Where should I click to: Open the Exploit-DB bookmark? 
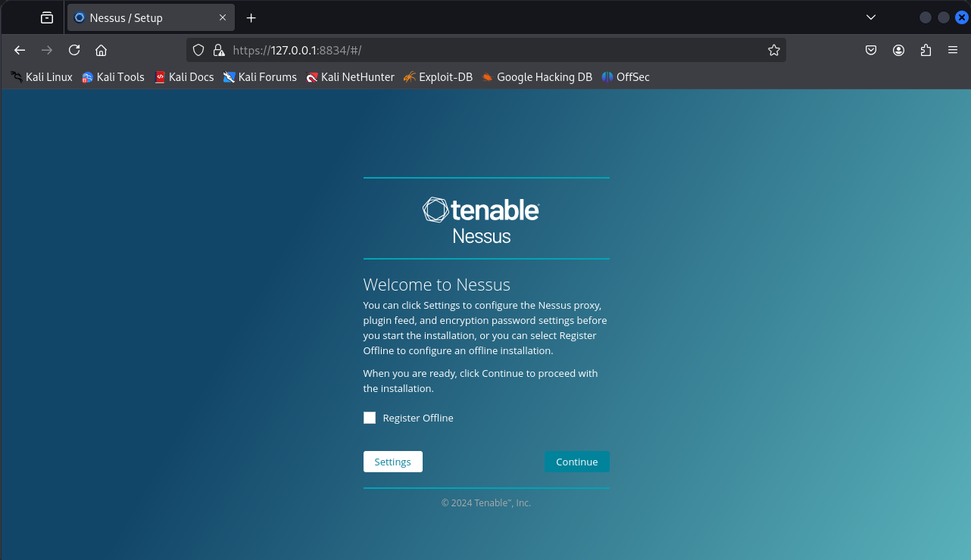click(x=438, y=77)
